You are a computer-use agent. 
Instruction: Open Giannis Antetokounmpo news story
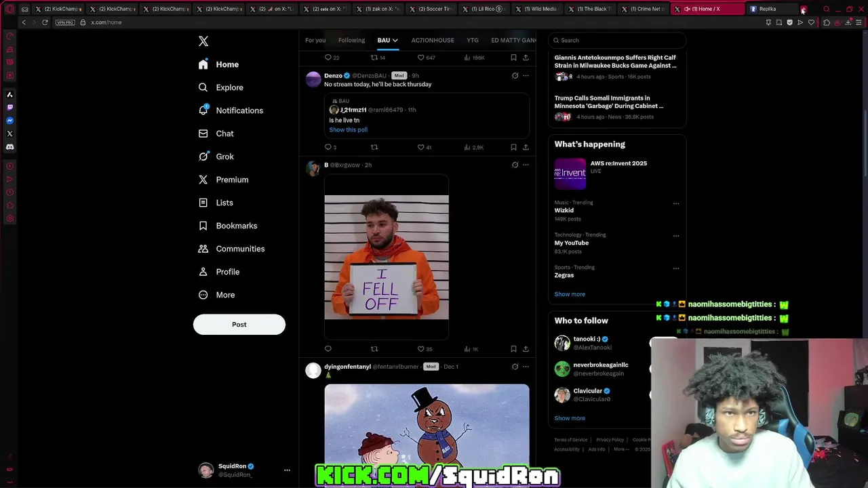[616, 62]
